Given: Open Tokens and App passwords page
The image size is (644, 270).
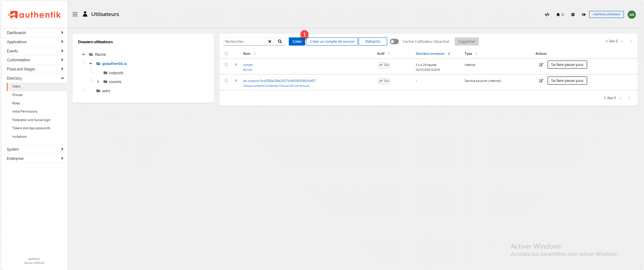Looking at the screenshot, I should [31, 128].
